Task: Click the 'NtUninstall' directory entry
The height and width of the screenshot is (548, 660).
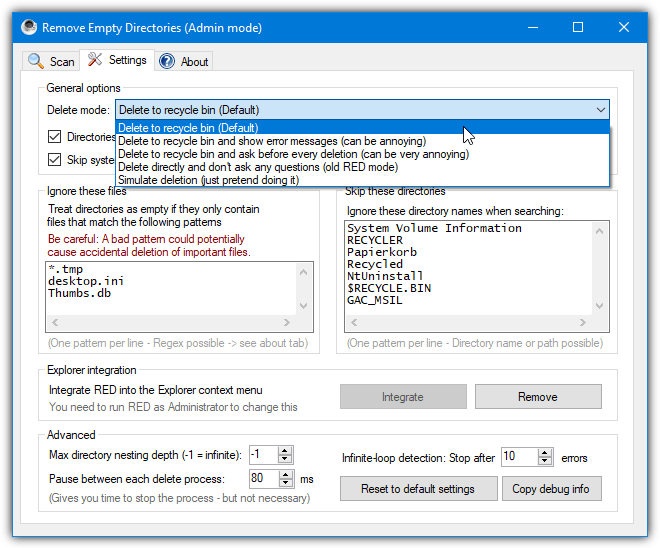Action: 385,276
